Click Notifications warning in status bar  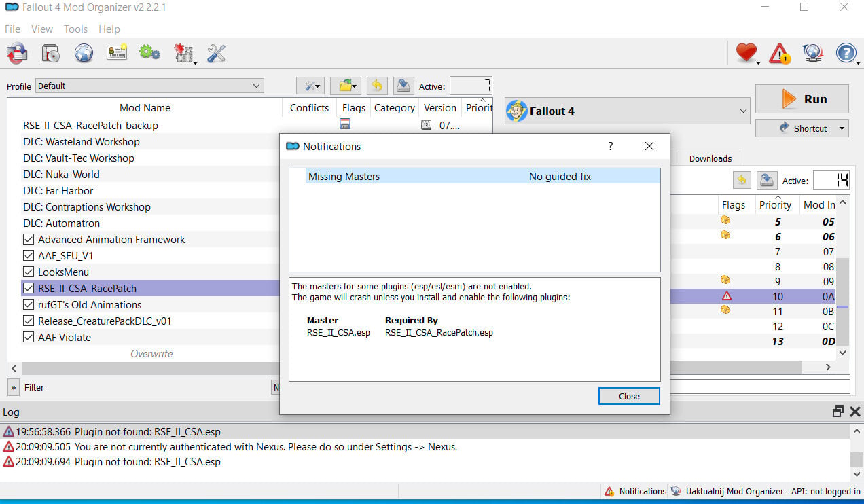tap(636, 491)
